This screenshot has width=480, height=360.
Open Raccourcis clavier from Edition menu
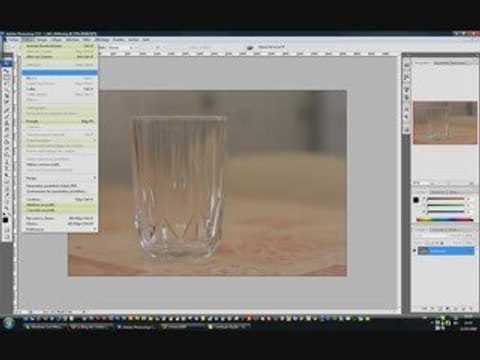(x=60, y=218)
